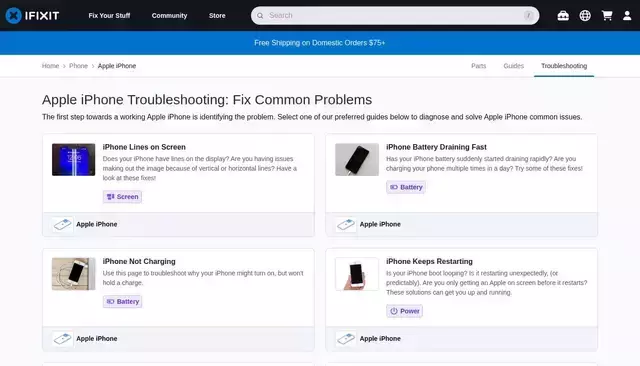Click the Battery tag under iPhone Not Charging

pos(122,302)
